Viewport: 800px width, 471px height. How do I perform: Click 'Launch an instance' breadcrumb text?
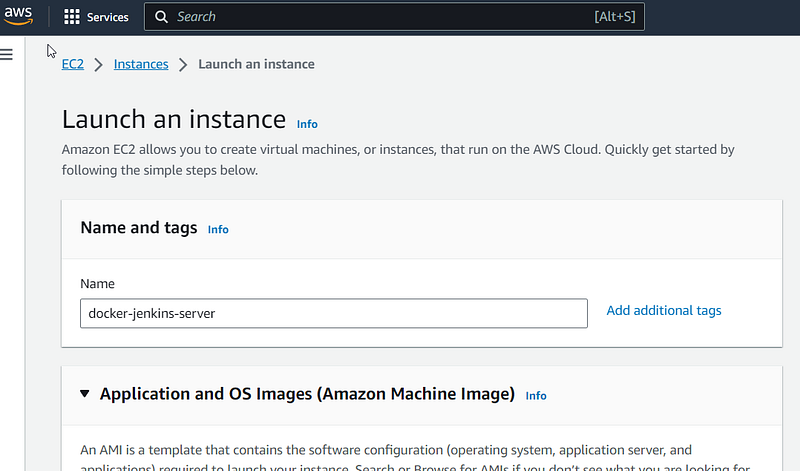(x=257, y=64)
